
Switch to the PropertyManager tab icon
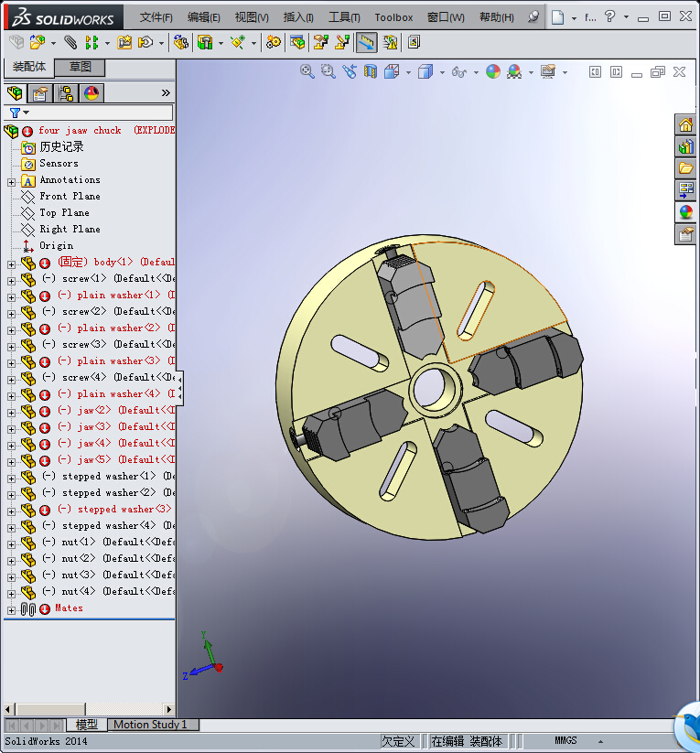click(x=39, y=93)
